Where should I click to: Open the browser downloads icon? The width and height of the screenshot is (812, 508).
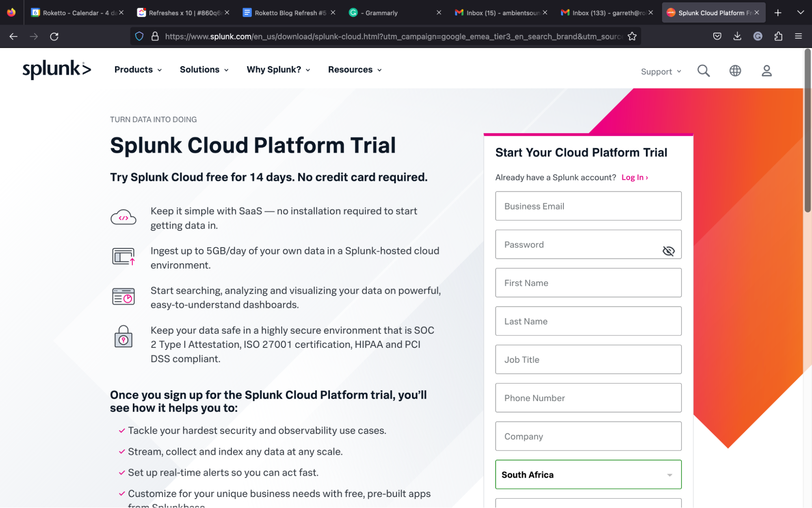(x=737, y=36)
